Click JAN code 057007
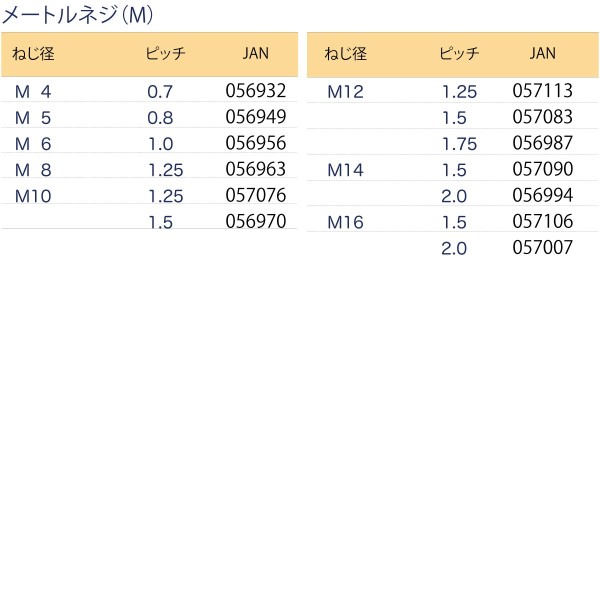Image resolution: width=600 pixels, height=600 pixels. (x=542, y=247)
